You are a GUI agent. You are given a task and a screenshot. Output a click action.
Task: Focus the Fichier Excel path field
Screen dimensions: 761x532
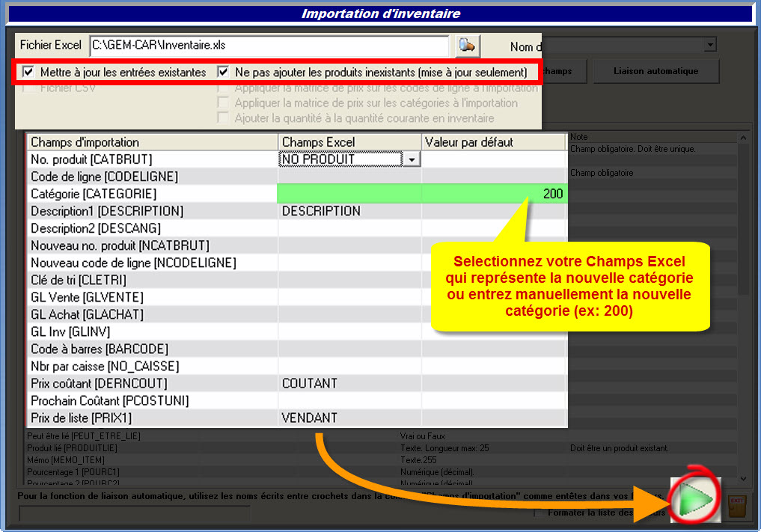tap(269, 46)
